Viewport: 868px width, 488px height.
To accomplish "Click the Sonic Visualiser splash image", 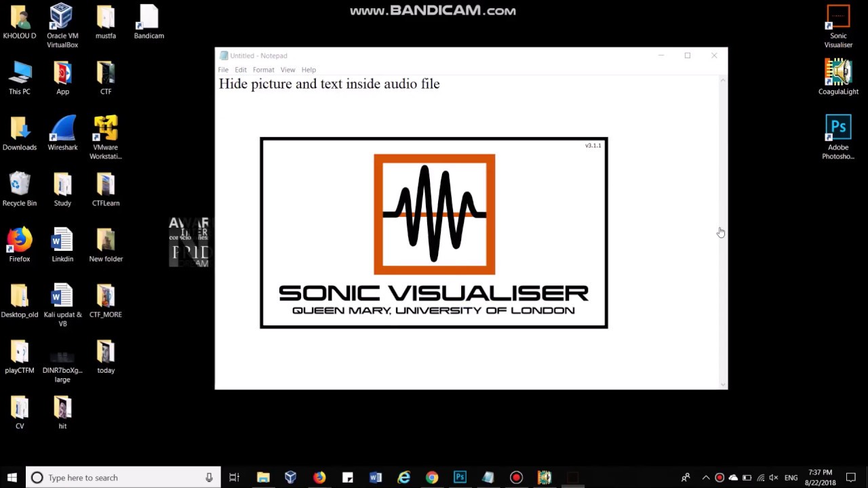I will (x=434, y=233).
